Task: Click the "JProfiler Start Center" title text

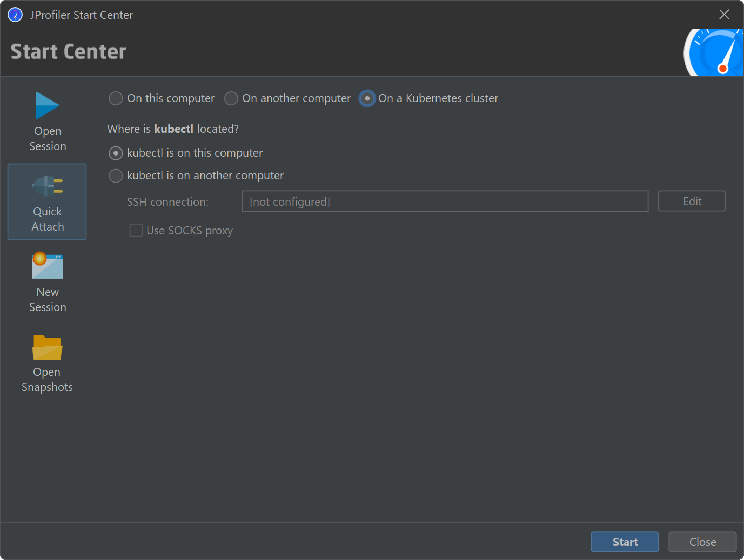Action: [x=82, y=15]
